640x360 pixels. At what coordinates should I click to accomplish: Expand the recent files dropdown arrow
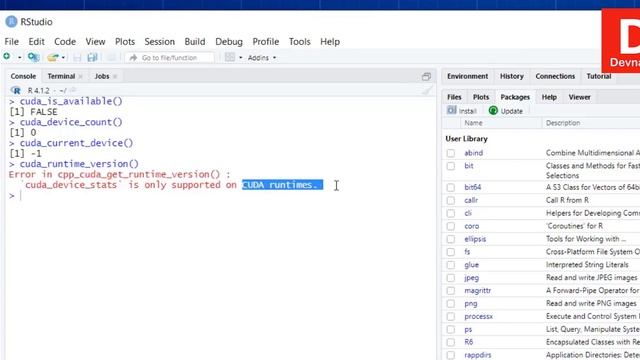pos(63,58)
